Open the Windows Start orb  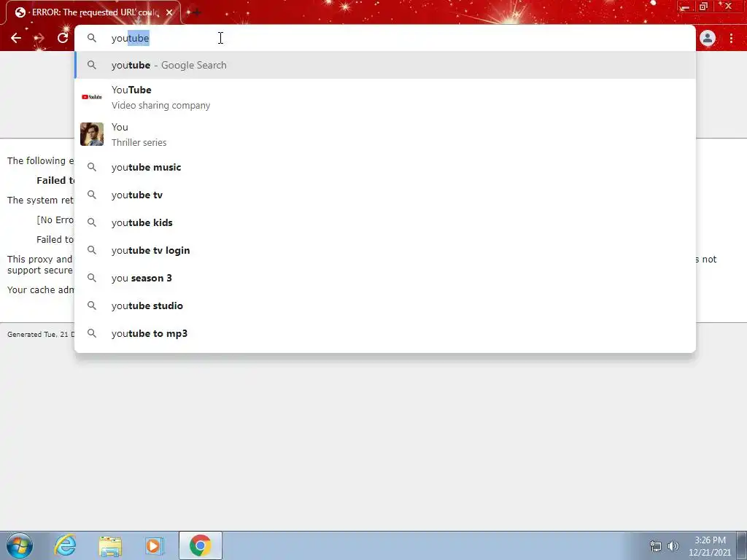tap(20, 545)
